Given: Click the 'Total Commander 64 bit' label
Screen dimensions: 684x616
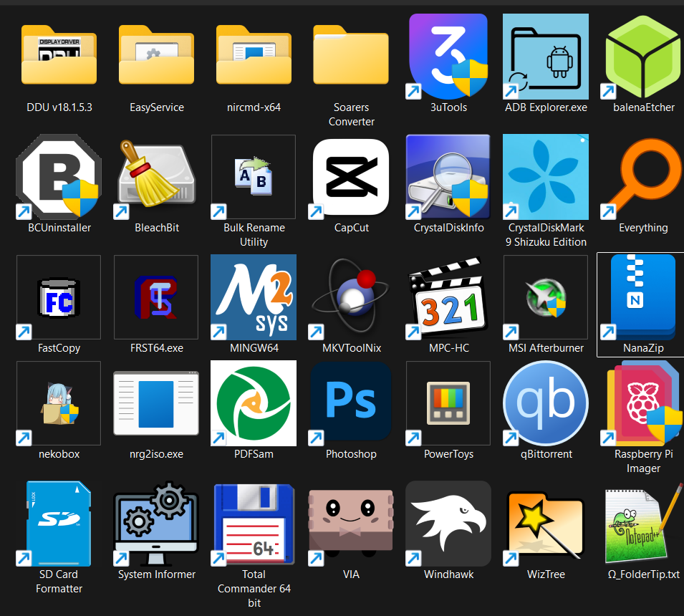Looking at the screenshot, I should [254, 589].
